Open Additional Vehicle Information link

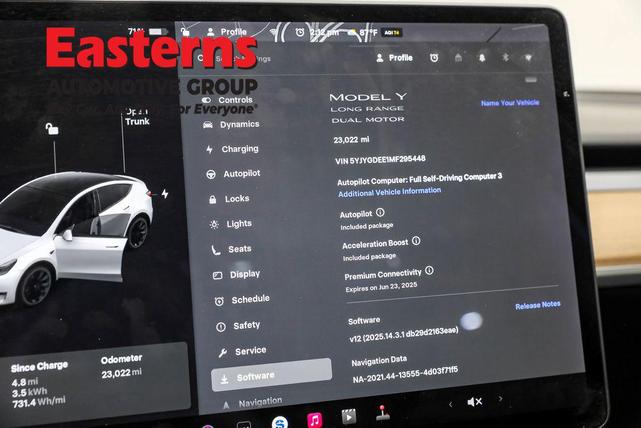(x=389, y=192)
